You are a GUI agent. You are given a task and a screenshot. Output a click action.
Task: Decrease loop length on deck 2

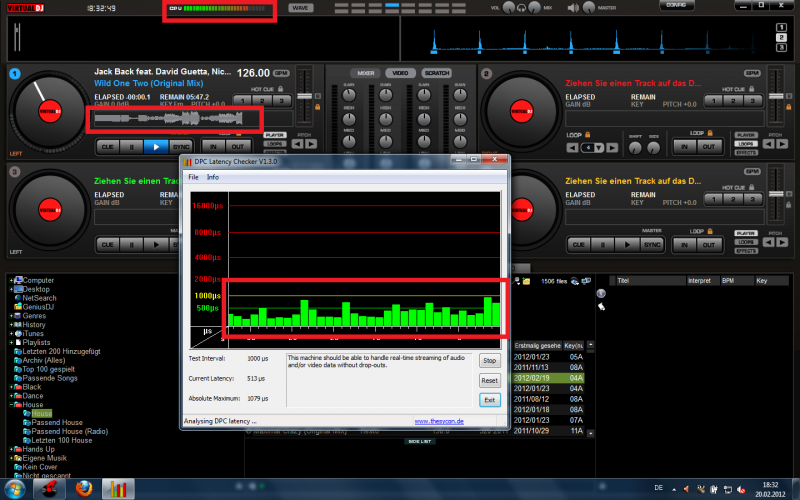573,147
